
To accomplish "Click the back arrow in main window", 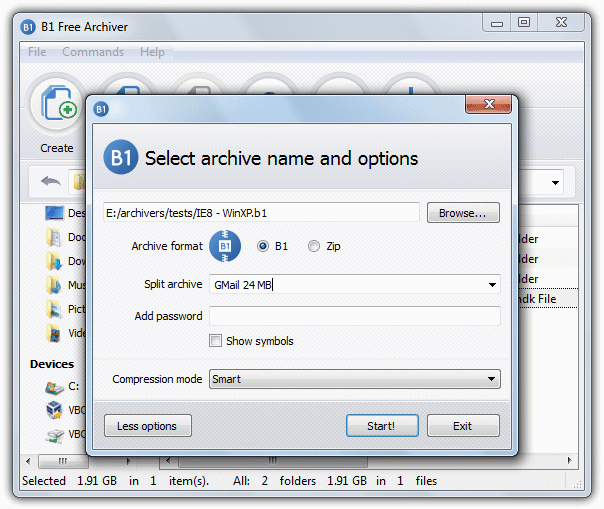I will 51,181.
